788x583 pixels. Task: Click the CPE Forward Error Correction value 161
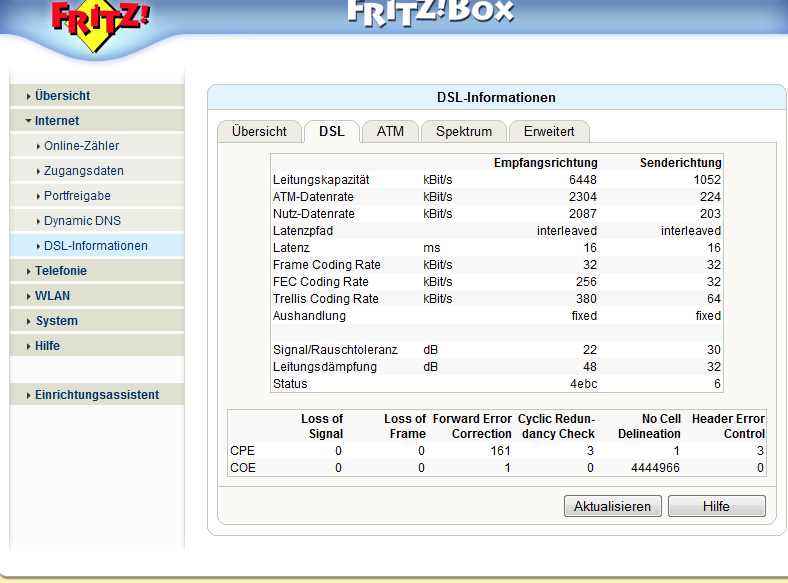click(x=501, y=451)
